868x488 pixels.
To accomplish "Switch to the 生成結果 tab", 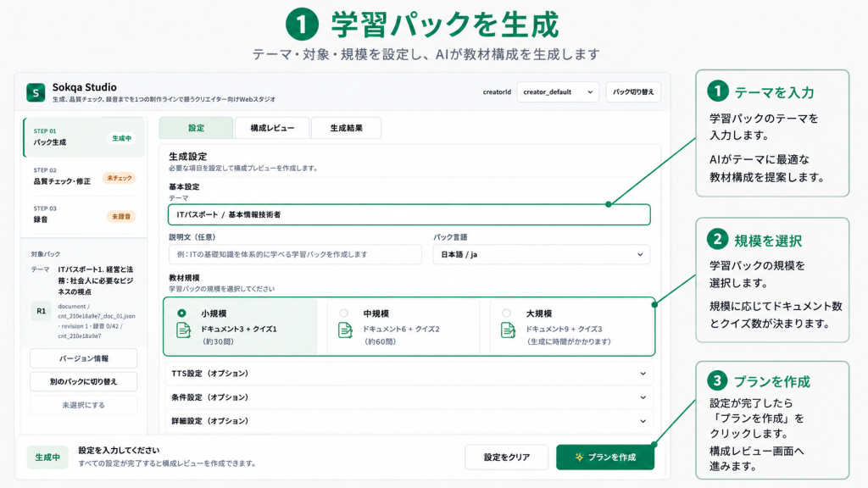I will [346, 128].
